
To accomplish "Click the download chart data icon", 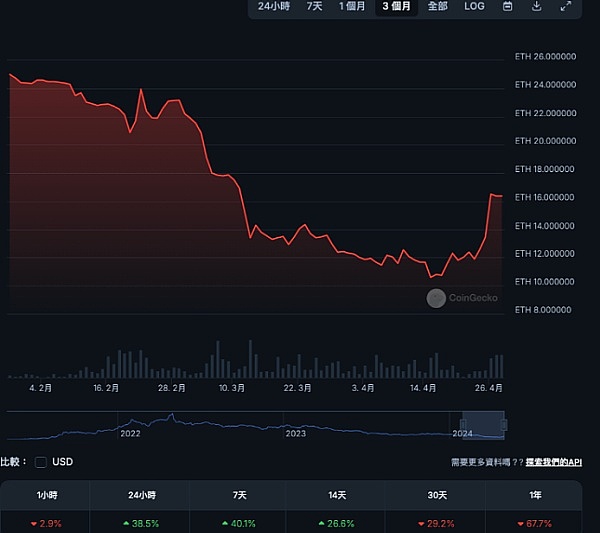I will tap(537, 6).
